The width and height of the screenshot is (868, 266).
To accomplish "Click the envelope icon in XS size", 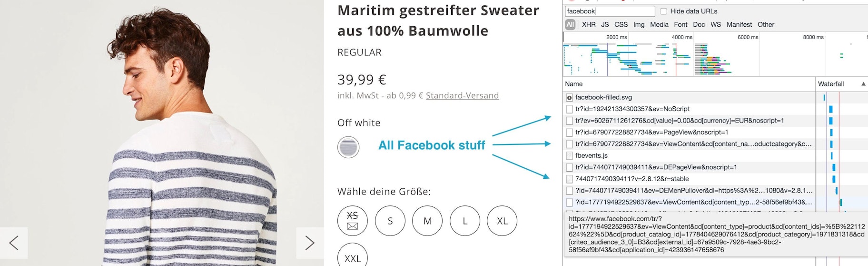I will [x=352, y=226].
